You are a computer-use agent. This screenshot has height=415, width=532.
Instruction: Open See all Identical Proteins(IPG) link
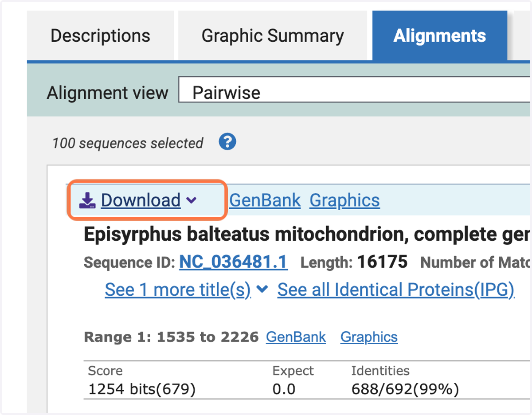(x=396, y=290)
